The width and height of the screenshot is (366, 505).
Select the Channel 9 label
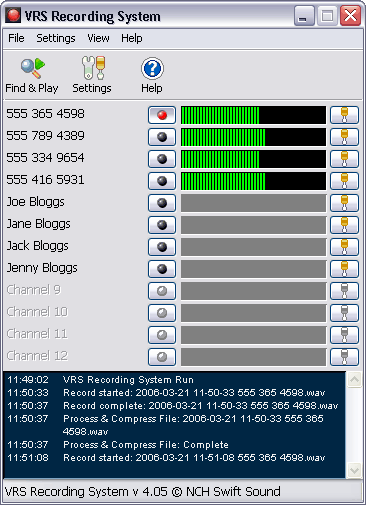(34, 290)
